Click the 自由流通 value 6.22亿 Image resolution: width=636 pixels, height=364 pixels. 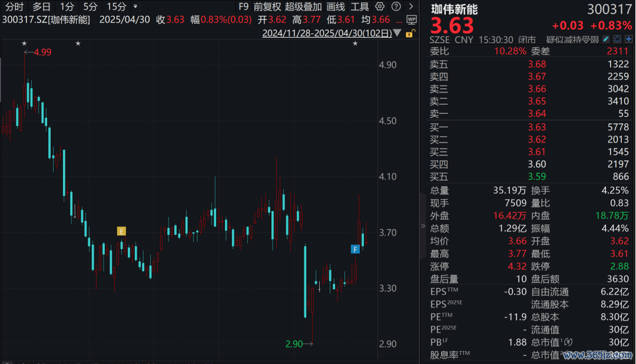[x=614, y=292]
